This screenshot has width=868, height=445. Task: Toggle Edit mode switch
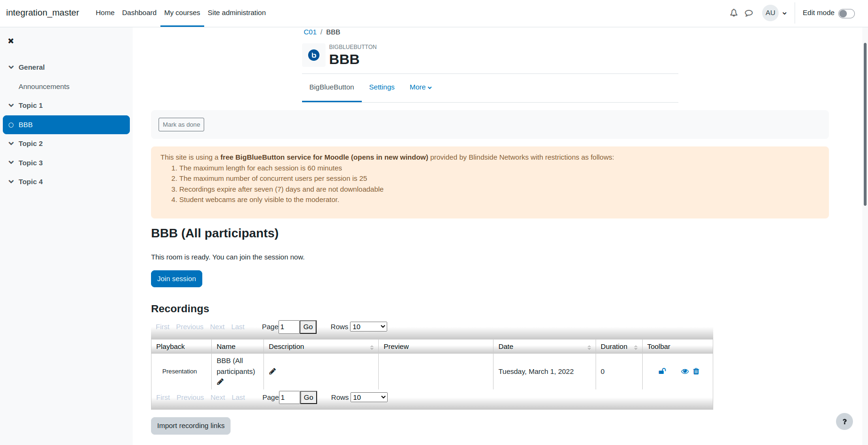point(846,13)
